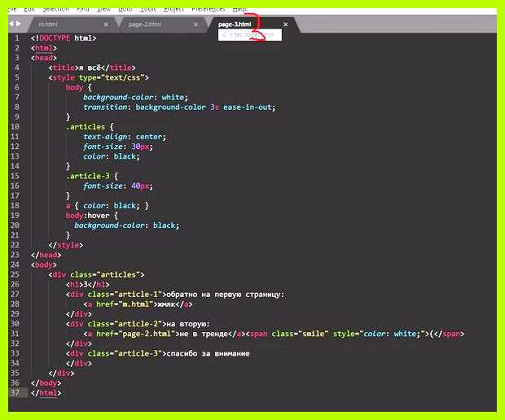The height and width of the screenshot is (420, 505).
Task: Click 'text-align: center;' property
Action: coord(125,137)
